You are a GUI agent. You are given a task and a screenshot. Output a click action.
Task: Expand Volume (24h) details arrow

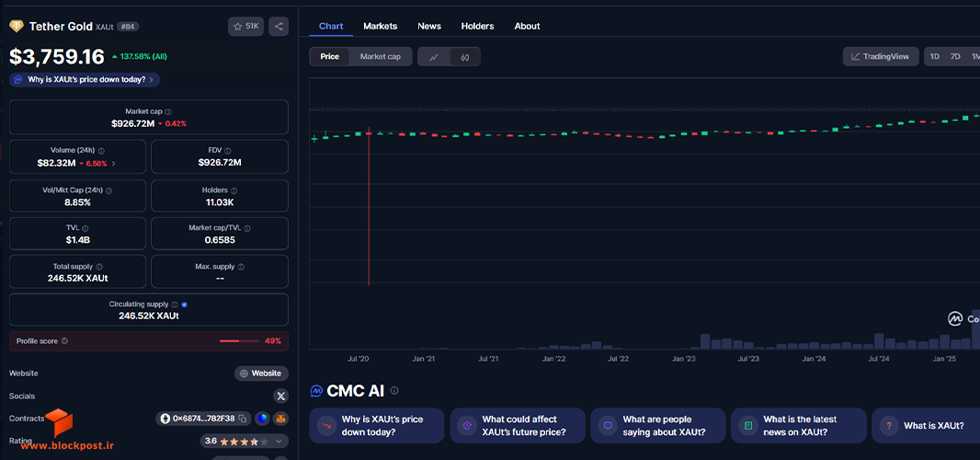coord(113,164)
